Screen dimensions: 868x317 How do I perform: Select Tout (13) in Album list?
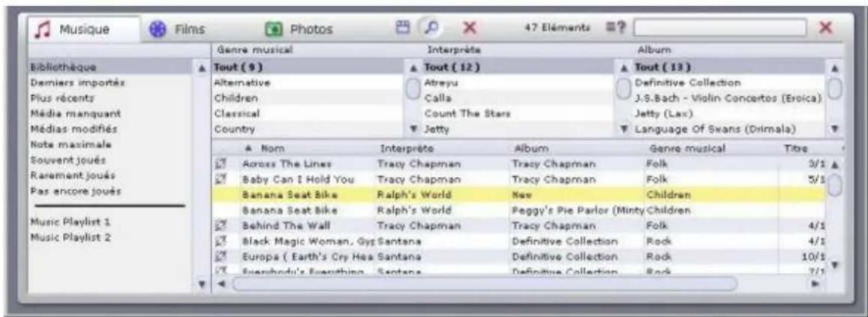[x=729, y=67]
